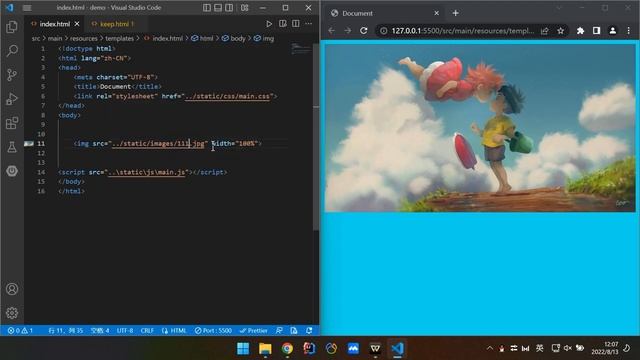Open the notifications bell in status bar

pos(309,331)
